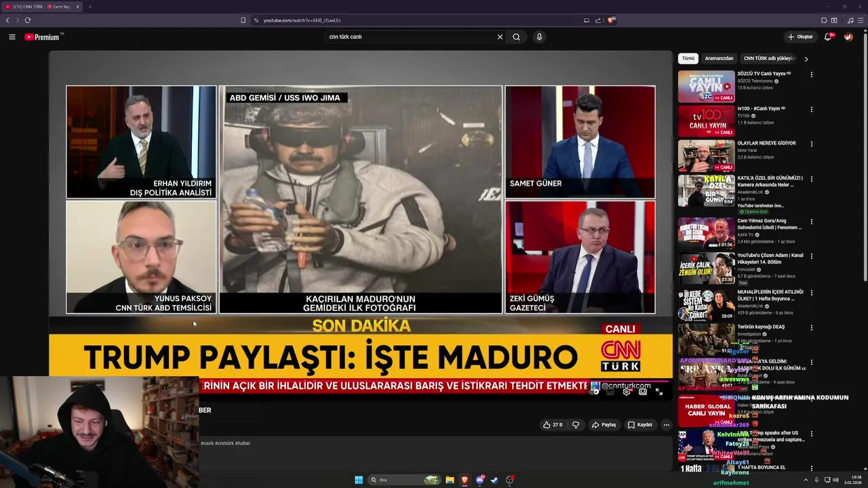Open the media control music-note icon

pos(850,20)
